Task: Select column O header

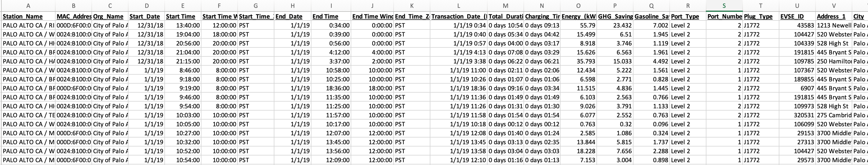Action: click(x=578, y=6)
